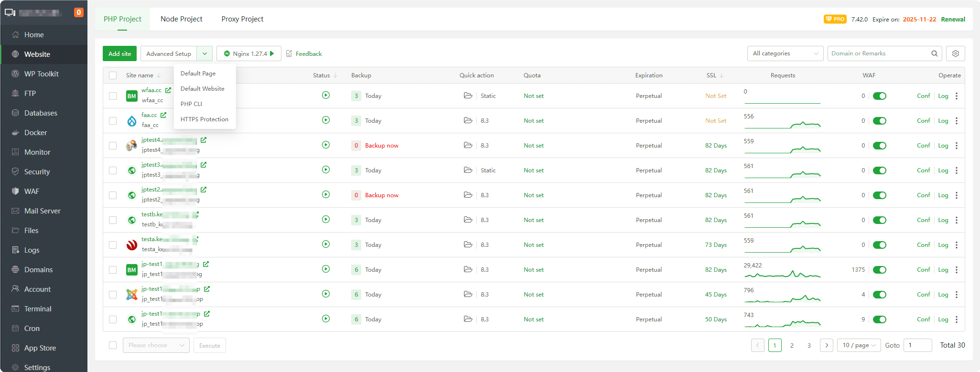Disable WAF toggle for wfaa.cc
The height and width of the screenshot is (372, 980).
tap(879, 96)
